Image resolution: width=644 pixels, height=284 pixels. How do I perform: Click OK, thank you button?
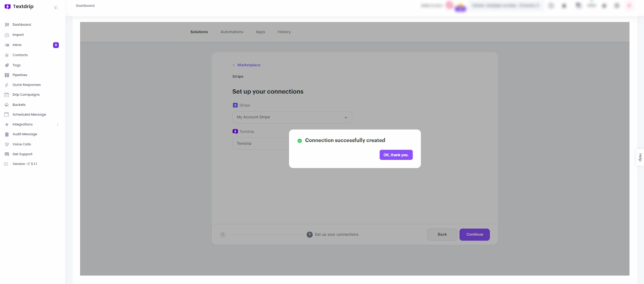[x=396, y=155]
